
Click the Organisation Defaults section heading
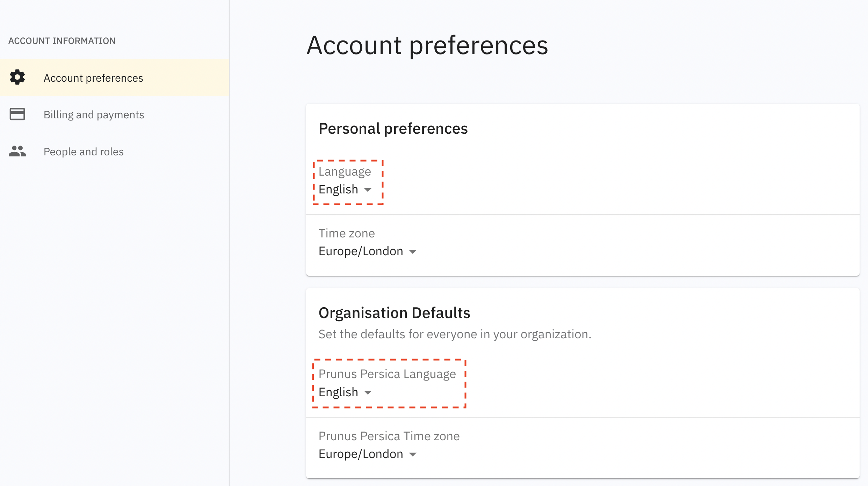click(394, 313)
